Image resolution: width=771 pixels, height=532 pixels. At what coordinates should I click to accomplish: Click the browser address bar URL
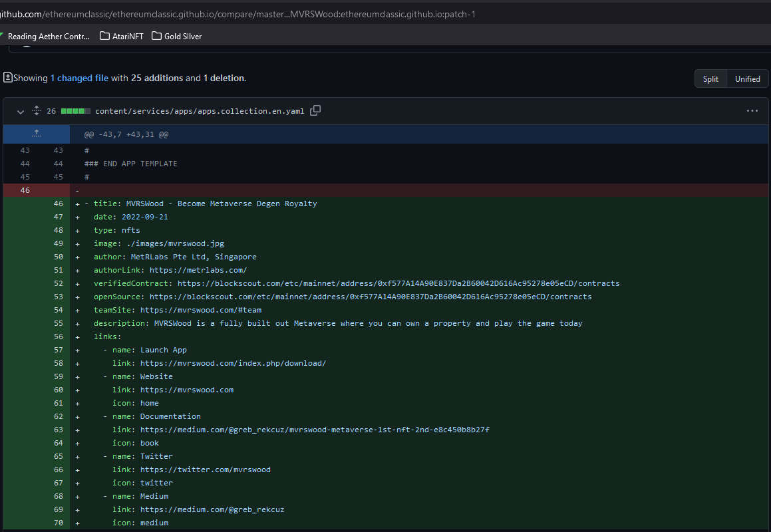[x=237, y=14]
